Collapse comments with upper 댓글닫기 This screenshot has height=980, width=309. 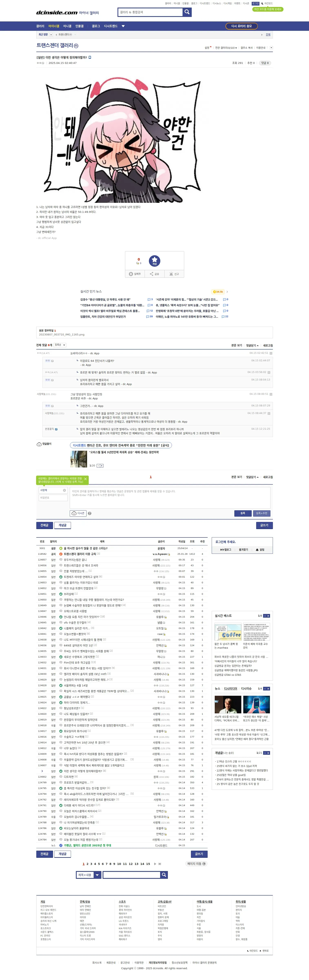[x=252, y=345]
